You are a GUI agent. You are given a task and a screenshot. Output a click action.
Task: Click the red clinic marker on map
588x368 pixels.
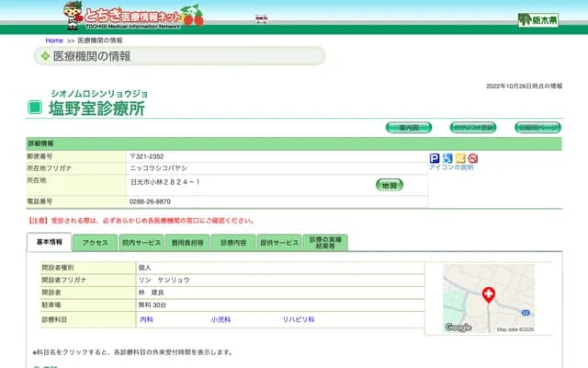[x=488, y=294]
